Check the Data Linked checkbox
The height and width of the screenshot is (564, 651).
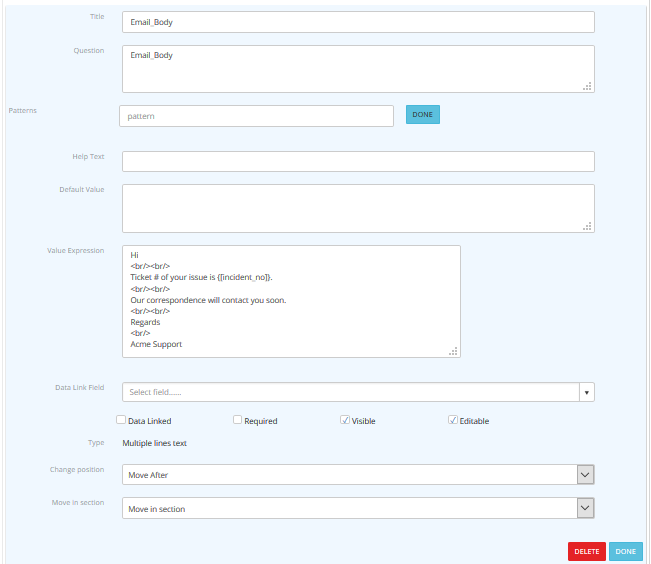[121, 420]
